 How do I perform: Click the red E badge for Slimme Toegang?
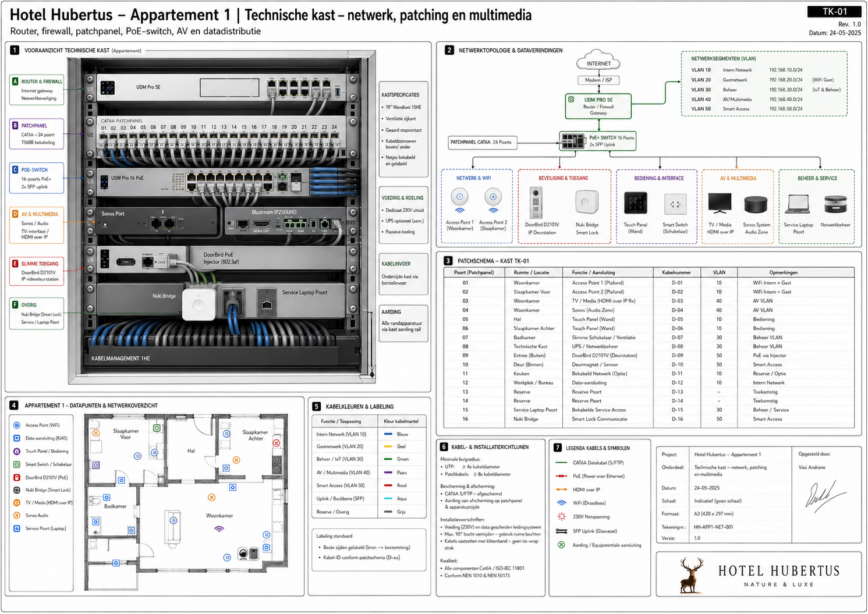[x=15, y=264]
